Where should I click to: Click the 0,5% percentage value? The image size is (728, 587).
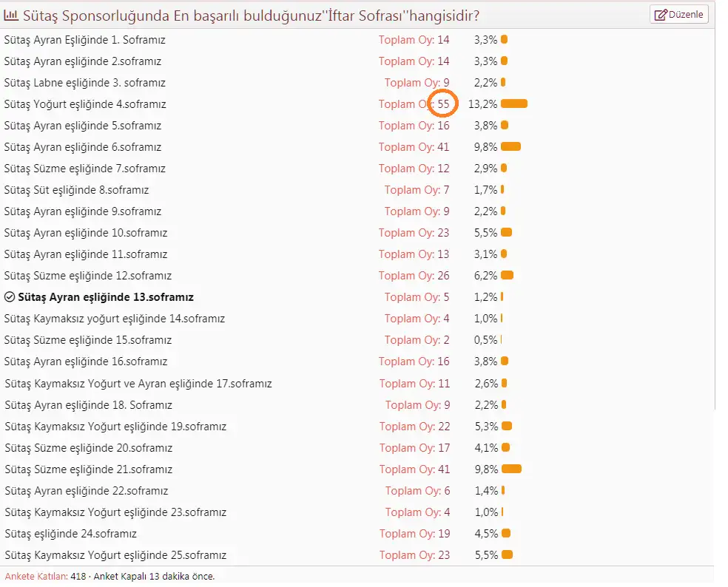pos(485,340)
